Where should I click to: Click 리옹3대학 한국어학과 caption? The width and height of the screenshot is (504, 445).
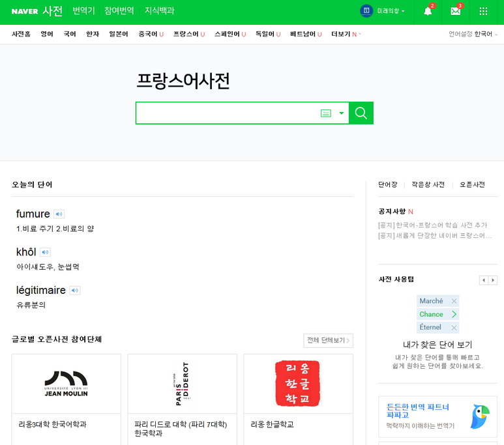53,425
